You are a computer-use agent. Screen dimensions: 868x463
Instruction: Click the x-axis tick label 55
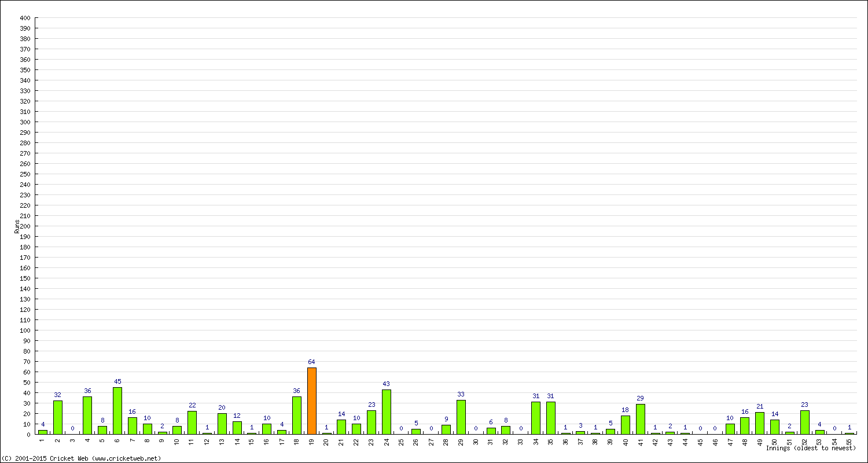[849, 441]
